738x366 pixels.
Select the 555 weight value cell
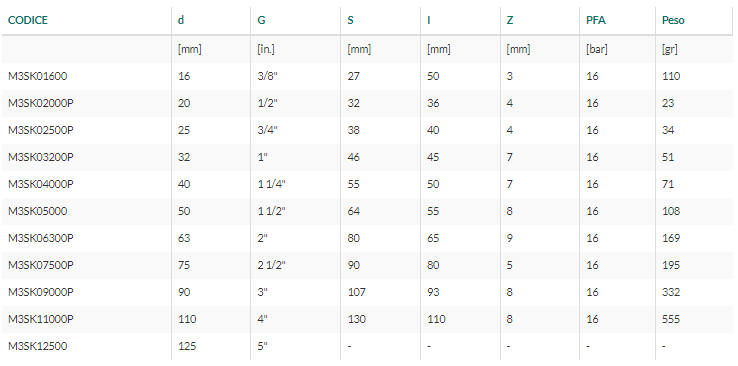[x=671, y=319]
